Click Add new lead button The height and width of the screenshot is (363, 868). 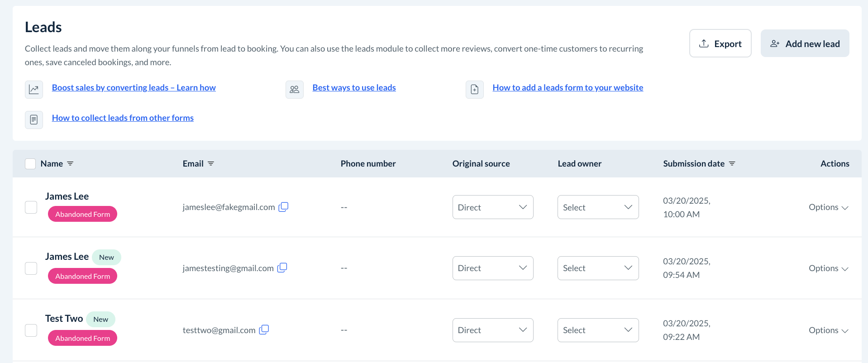point(805,43)
